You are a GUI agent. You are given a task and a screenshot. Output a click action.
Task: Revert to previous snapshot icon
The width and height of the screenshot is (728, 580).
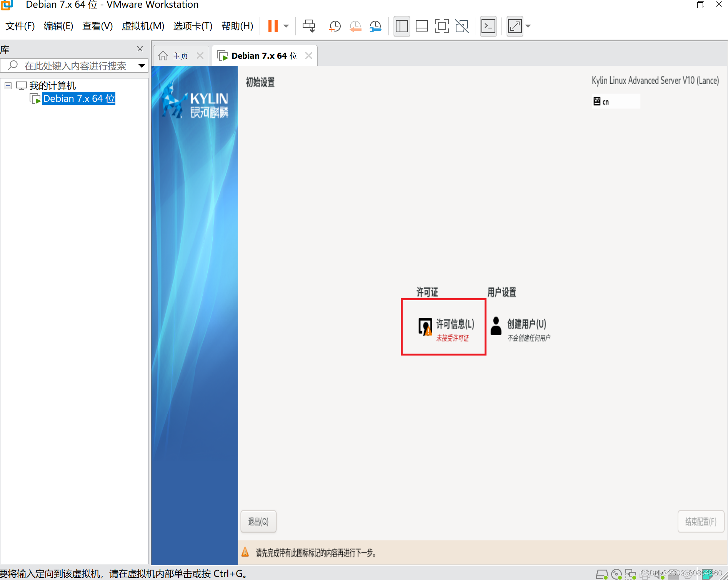(x=355, y=26)
